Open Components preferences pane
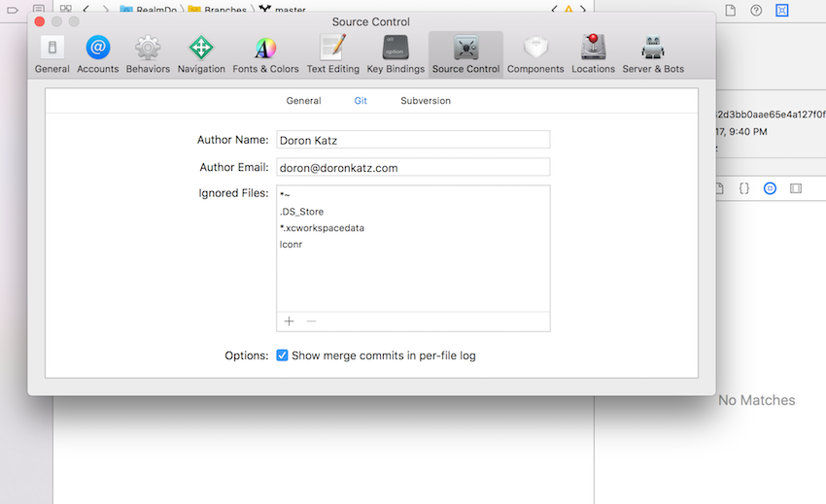The image size is (826, 504). [535, 54]
